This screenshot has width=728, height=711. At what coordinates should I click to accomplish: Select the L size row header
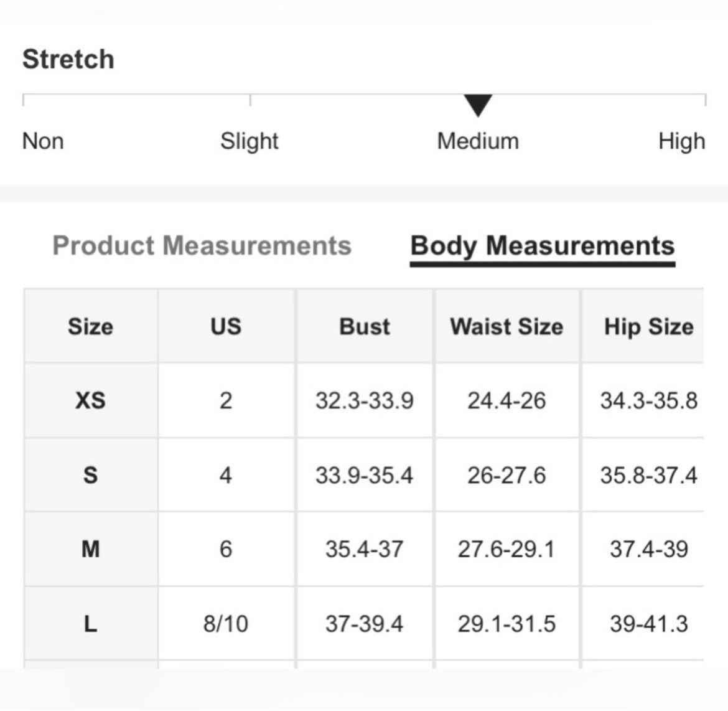tap(91, 623)
